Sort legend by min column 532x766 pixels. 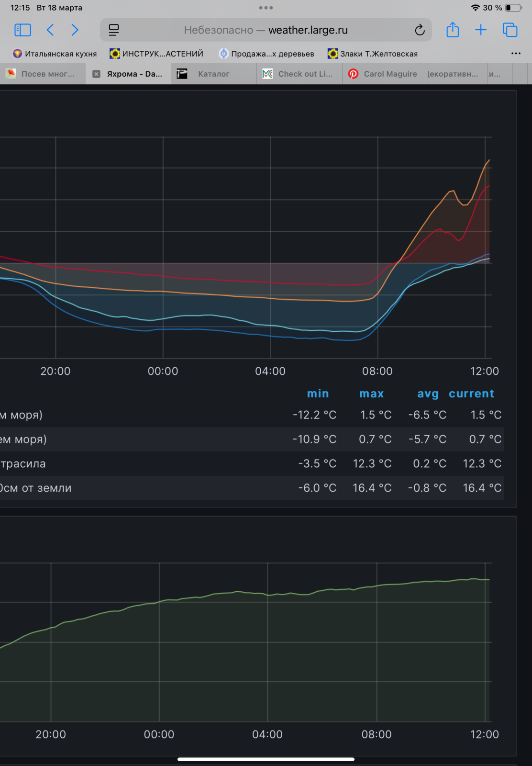[x=318, y=394]
